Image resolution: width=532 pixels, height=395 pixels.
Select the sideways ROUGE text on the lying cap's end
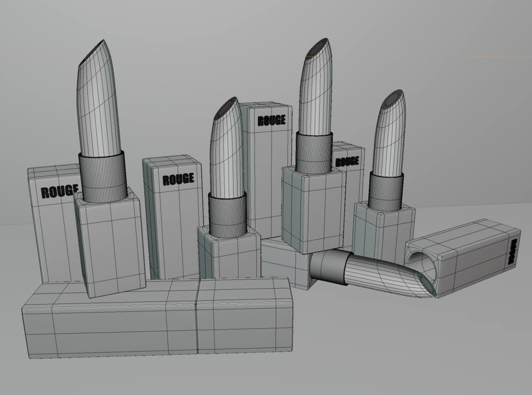pos(512,252)
